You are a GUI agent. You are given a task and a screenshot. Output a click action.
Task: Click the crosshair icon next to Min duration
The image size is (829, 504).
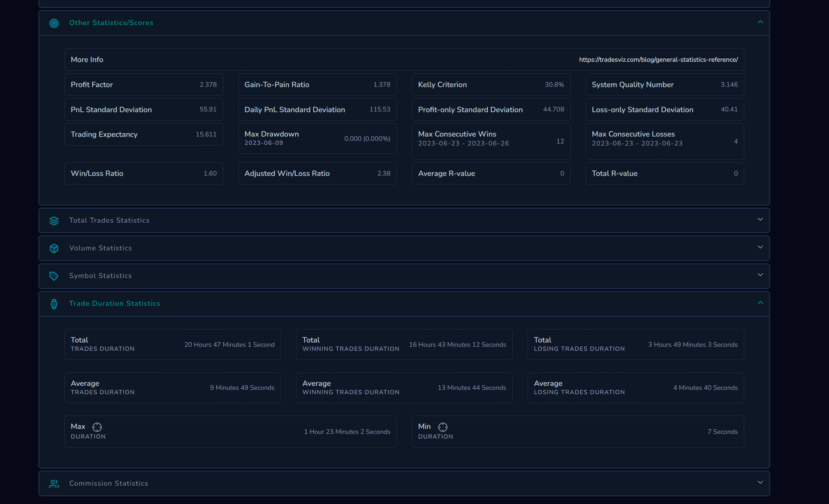pyautogui.click(x=443, y=427)
